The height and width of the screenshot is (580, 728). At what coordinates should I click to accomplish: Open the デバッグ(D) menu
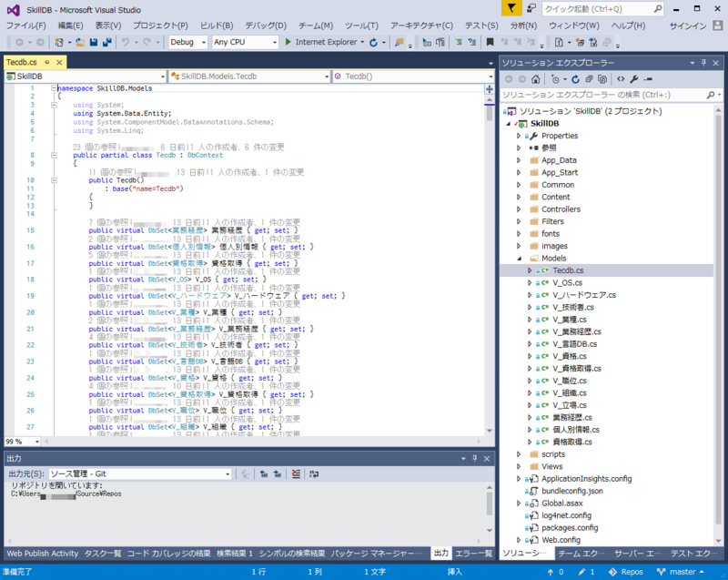[x=266, y=25]
